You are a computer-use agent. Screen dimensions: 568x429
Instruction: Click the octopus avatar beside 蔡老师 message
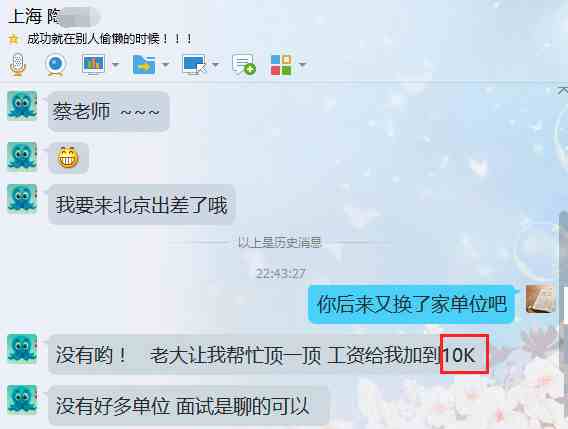click(x=22, y=106)
